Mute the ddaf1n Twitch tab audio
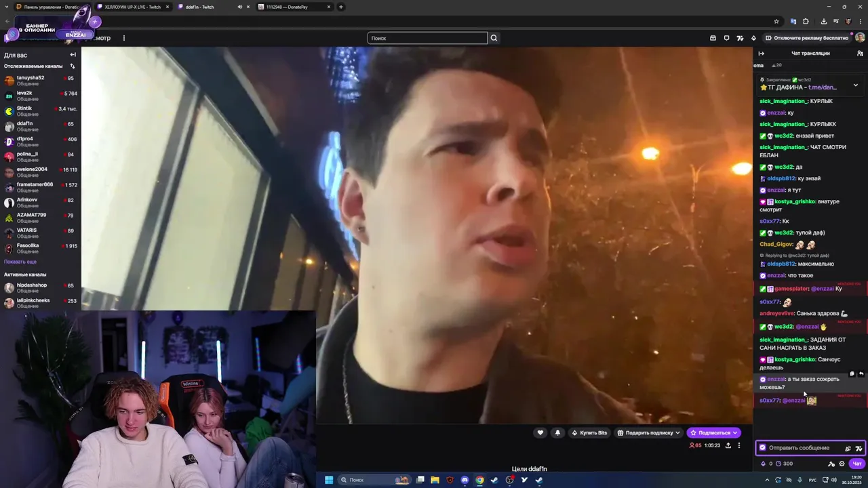 tap(239, 7)
